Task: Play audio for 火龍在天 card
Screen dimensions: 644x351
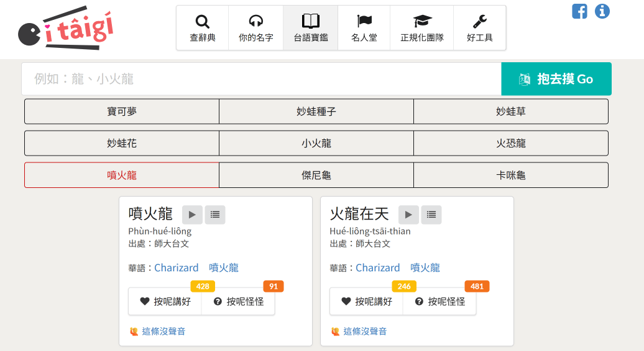Action: click(x=408, y=215)
